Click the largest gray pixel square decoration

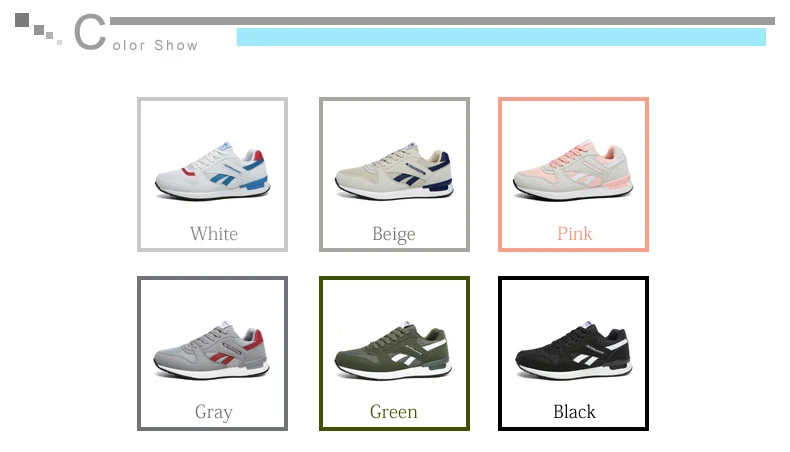[x=22, y=20]
